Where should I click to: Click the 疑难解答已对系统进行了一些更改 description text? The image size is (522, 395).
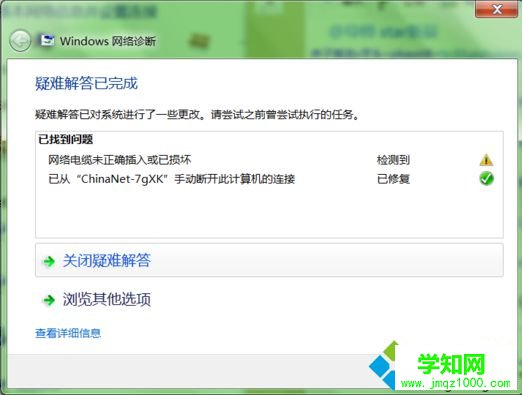(x=197, y=115)
